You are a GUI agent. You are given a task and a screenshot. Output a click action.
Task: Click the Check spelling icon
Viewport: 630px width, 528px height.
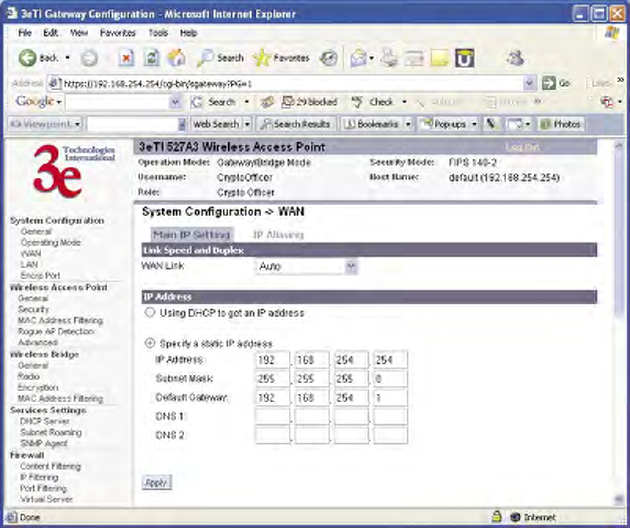[357, 102]
